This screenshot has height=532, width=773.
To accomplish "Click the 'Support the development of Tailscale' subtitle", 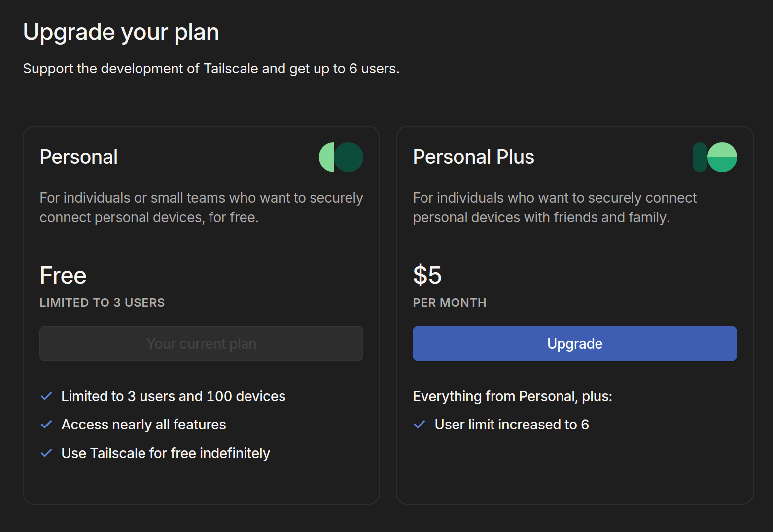I will [x=211, y=69].
